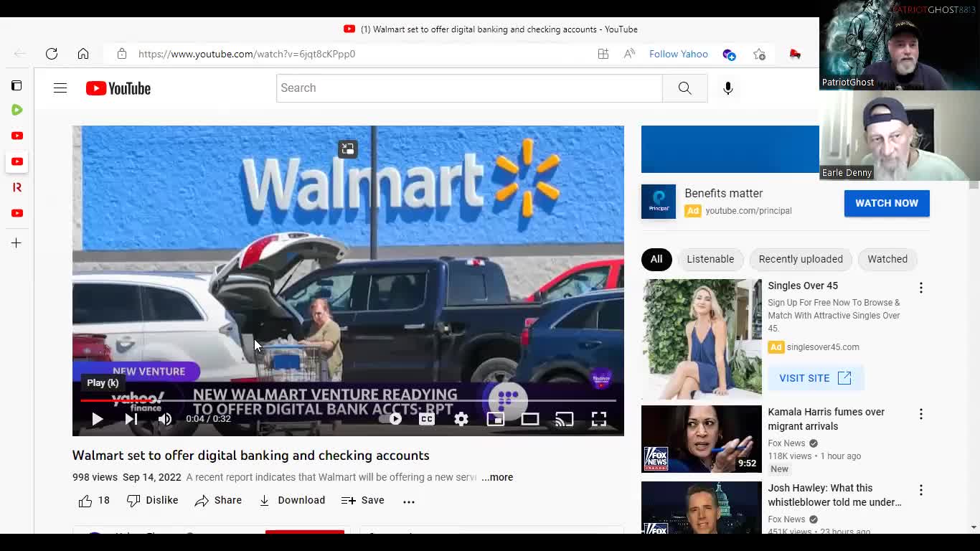Screen dimensions: 980x551
Task: Open last YouTube vertical tab
Action: coord(17,213)
